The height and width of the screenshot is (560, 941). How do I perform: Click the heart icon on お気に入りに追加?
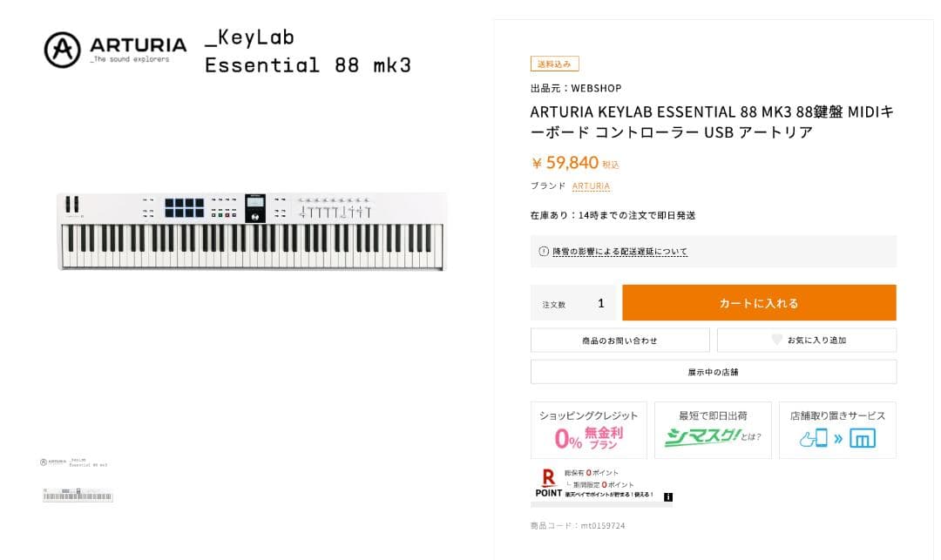point(775,340)
